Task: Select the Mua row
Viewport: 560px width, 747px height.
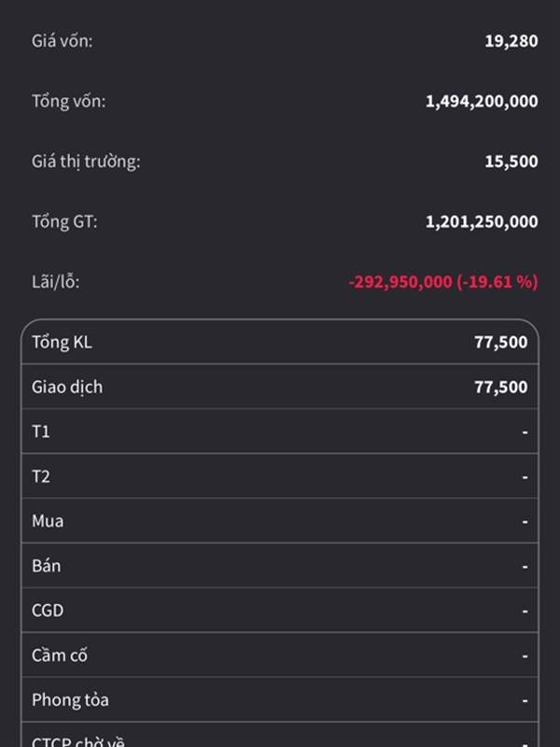Action: coord(280,521)
